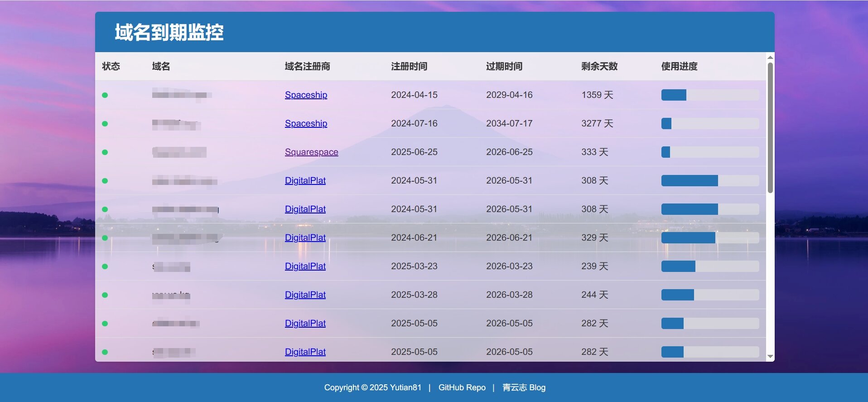Click the table's vertical scrollbar thumb
The height and width of the screenshot is (402, 868).
[x=770, y=128]
